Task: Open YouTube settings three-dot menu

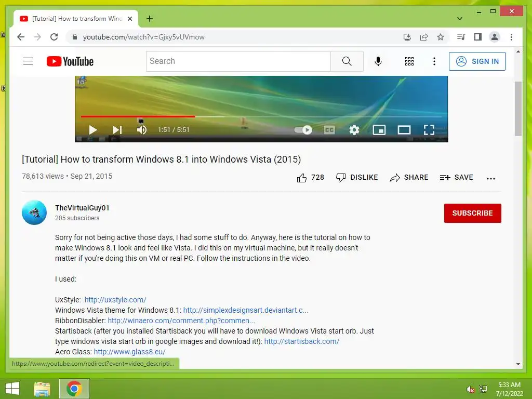Action: point(434,61)
